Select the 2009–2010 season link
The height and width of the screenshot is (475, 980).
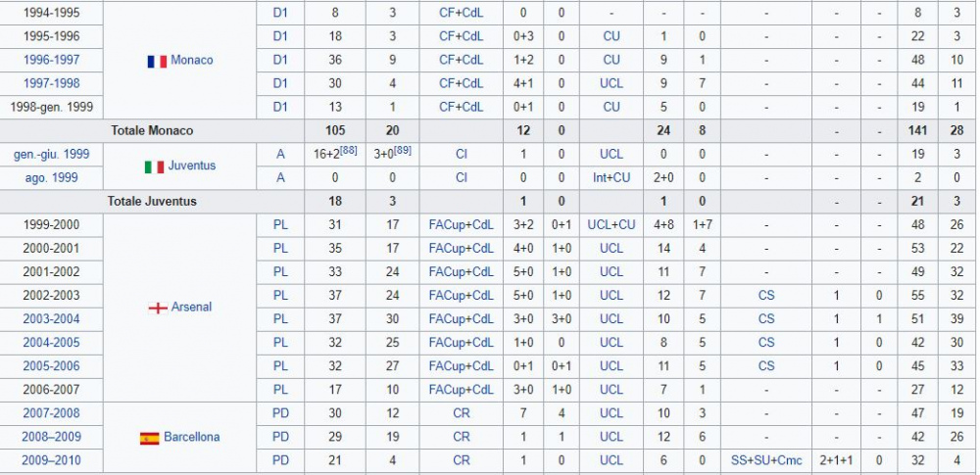click(51, 460)
